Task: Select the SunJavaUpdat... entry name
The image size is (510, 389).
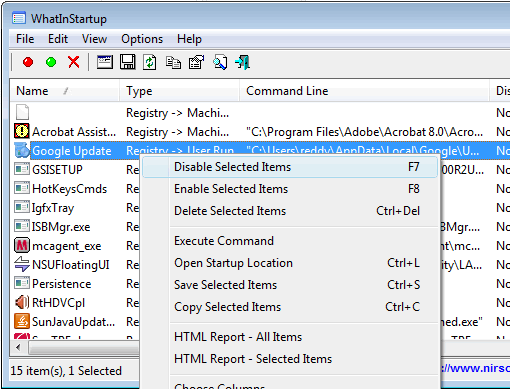Action: point(74,322)
